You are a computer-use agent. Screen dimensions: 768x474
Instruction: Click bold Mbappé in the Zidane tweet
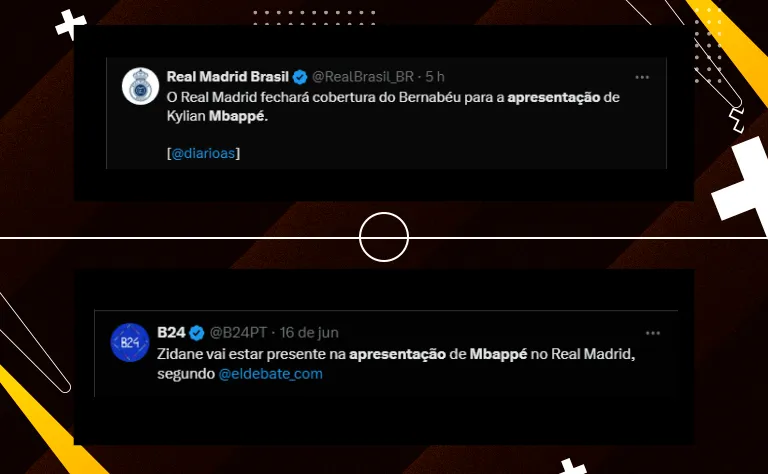[498, 354]
